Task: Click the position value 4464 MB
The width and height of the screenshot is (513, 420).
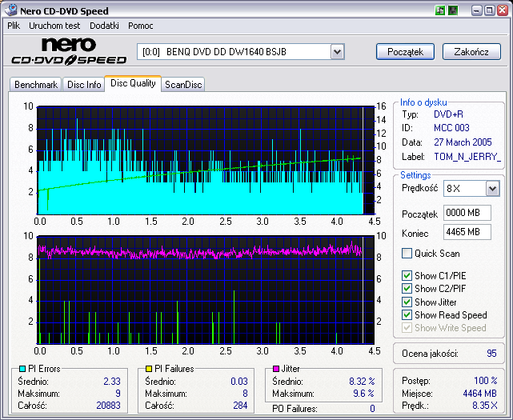Action: pos(479,394)
